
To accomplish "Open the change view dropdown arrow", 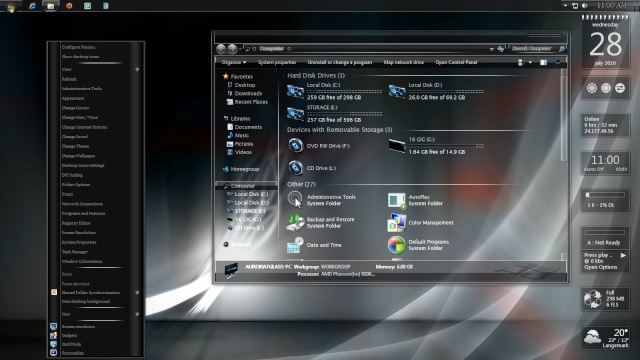I will pyautogui.click(x=530, y=62).
